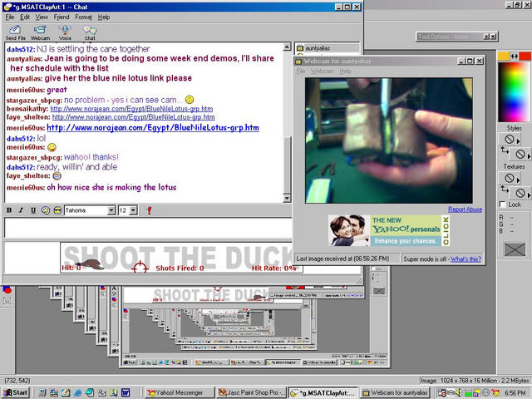532x399 pixels.
Task: Click the taskbar clock showing 6:56 PM
Action: [x=515, y=393]
